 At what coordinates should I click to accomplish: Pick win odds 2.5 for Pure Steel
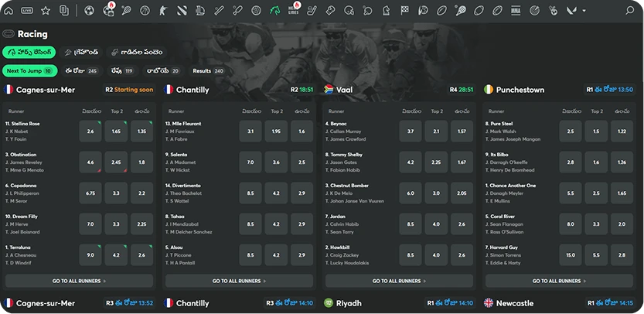point(571,131)
